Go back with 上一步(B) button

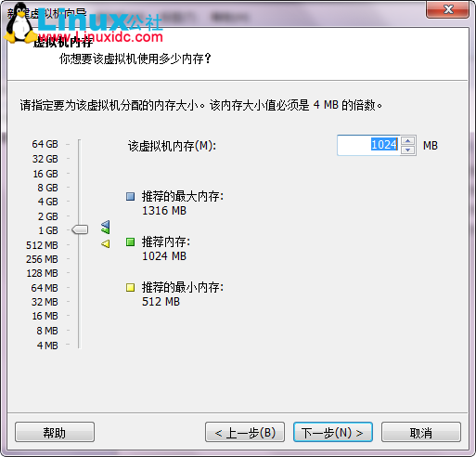(245, 432)
